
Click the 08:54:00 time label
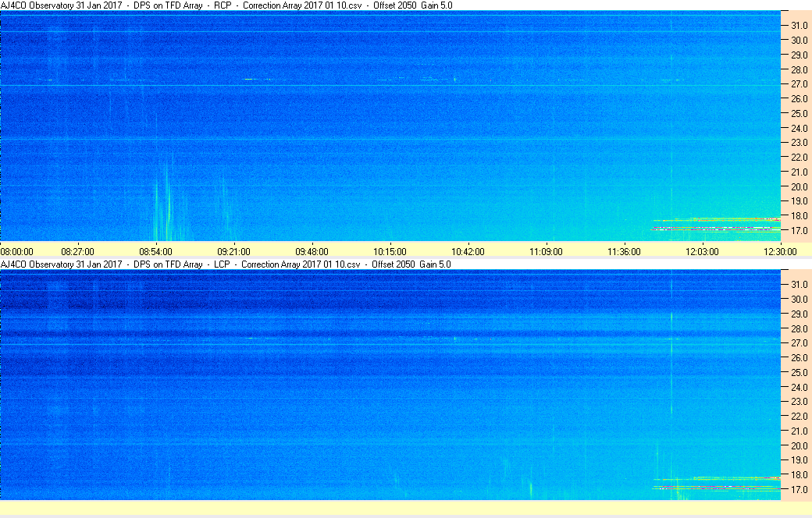(156, 251)
